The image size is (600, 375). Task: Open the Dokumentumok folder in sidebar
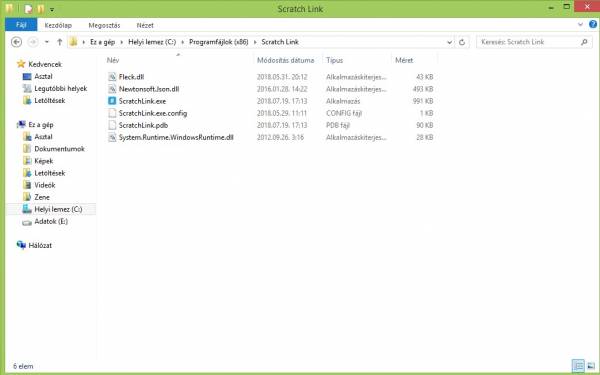pyautogui.click(x=59, y=149)
